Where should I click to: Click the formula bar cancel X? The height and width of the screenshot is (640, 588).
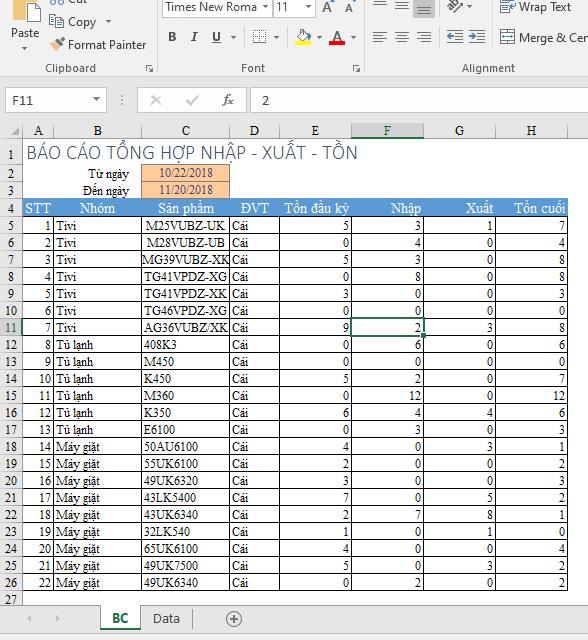(x=155, y=100)
